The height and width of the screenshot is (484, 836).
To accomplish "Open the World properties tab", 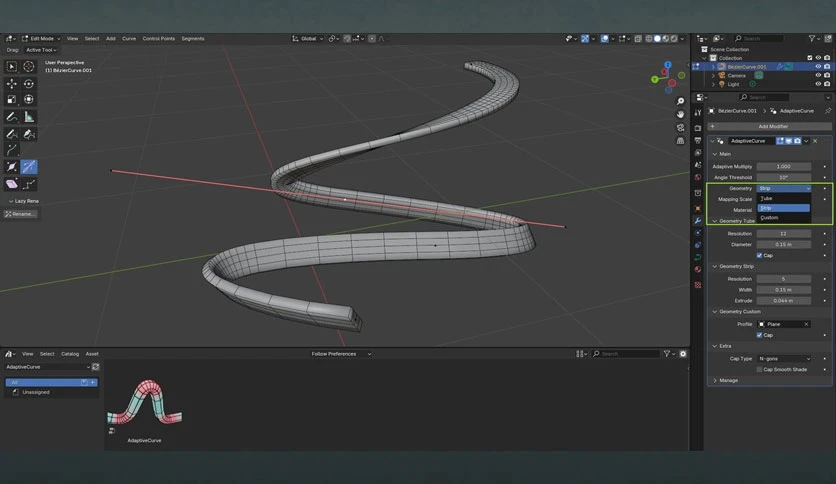I will [x=698, y=177].
